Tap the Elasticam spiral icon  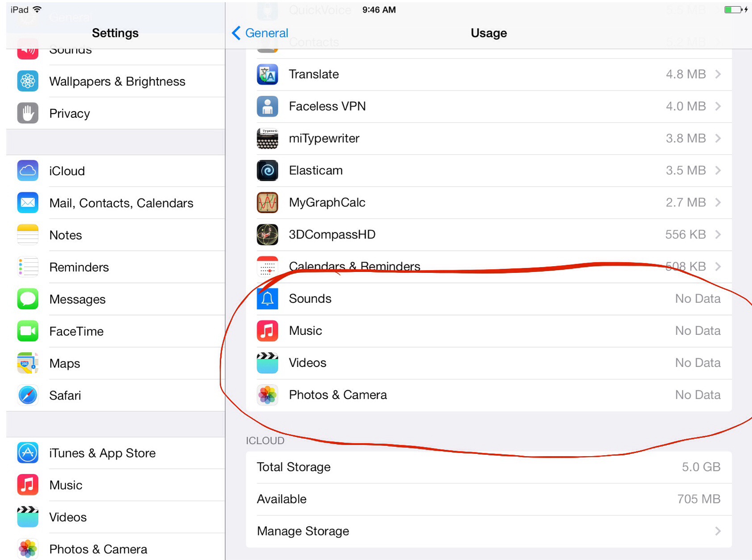pos(268,170)
